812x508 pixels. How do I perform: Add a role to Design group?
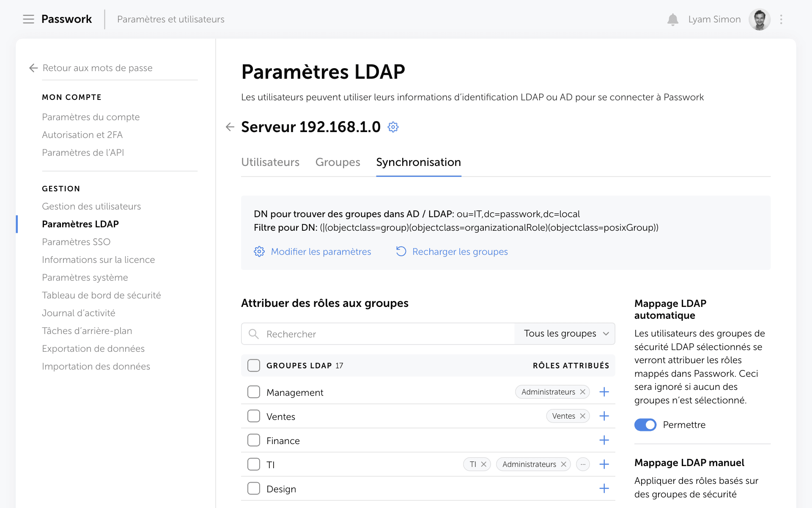point(604,489)
